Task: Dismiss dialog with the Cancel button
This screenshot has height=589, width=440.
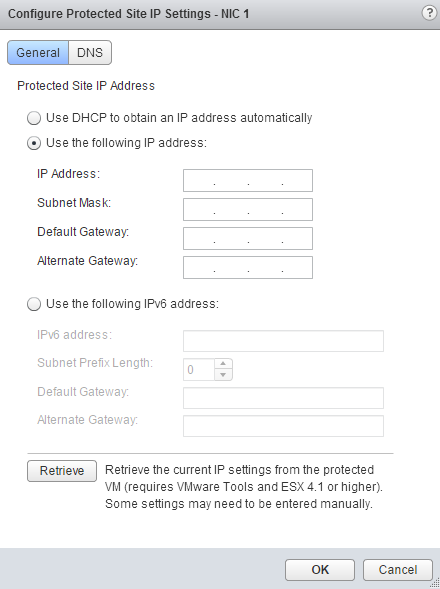Action: coord(398,570)
